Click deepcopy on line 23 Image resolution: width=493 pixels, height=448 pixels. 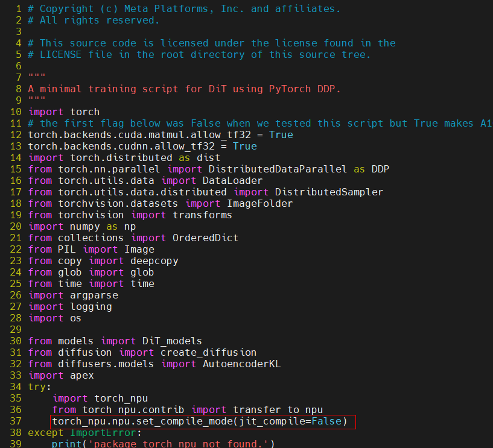[154, 261]
